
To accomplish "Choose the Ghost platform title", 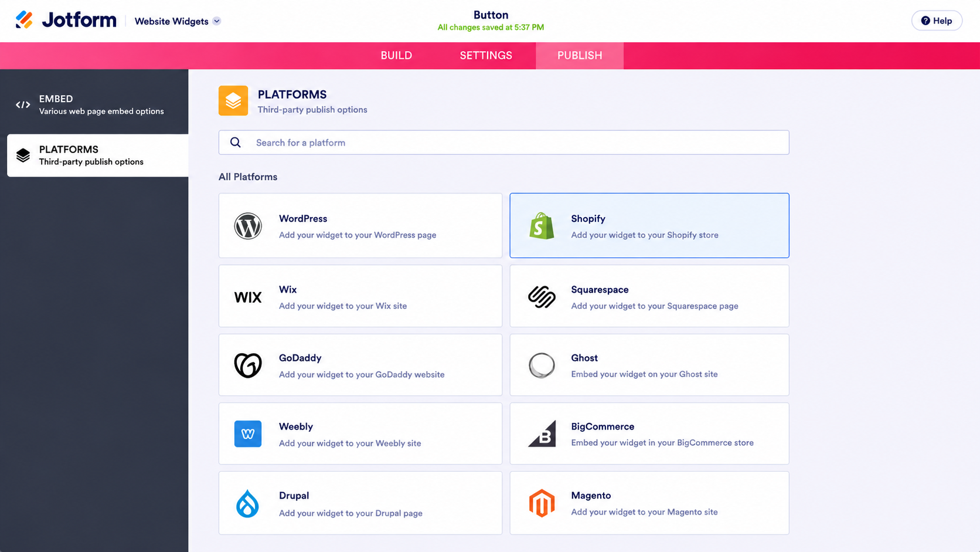I will tap(584, 358).
